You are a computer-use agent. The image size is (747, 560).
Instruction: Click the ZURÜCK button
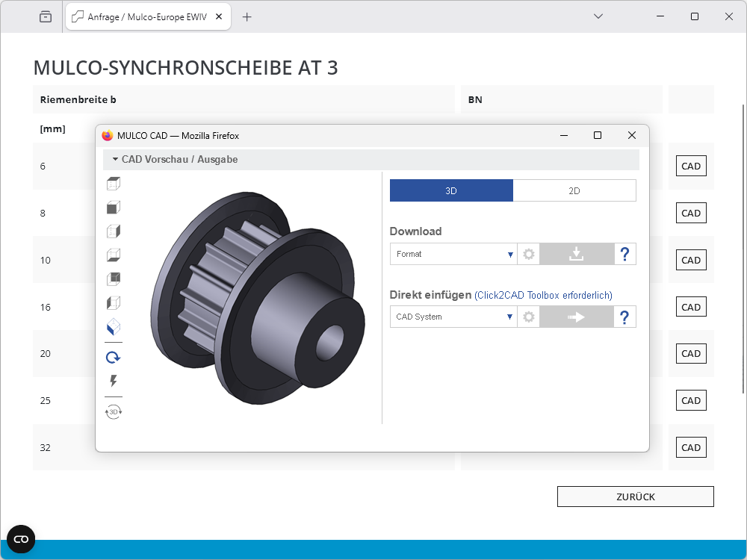tap(635, 497)
